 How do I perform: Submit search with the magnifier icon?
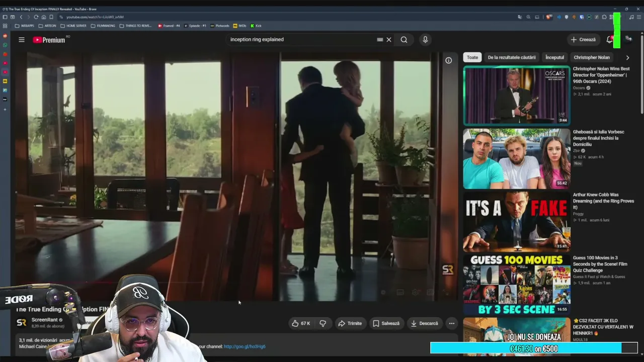click(404, 40)
